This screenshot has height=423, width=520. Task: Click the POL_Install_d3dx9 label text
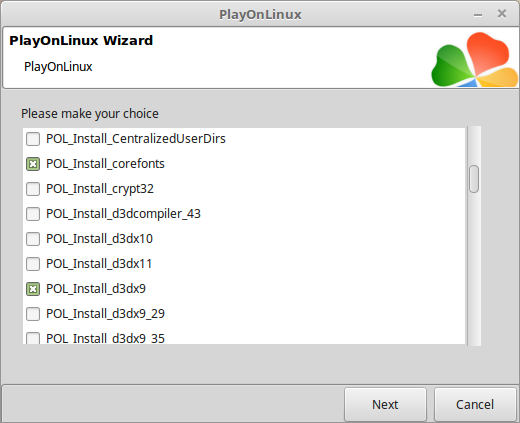click(96, 289)
